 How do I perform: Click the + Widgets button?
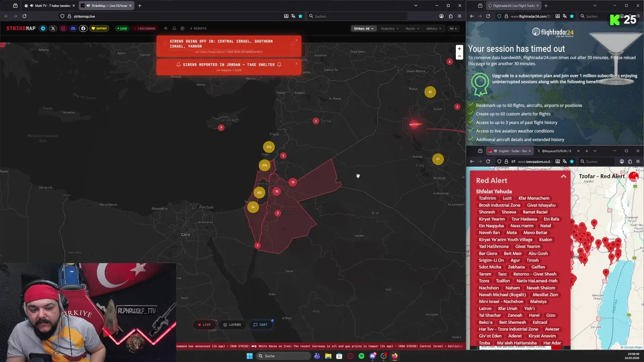tap(198, 29)
